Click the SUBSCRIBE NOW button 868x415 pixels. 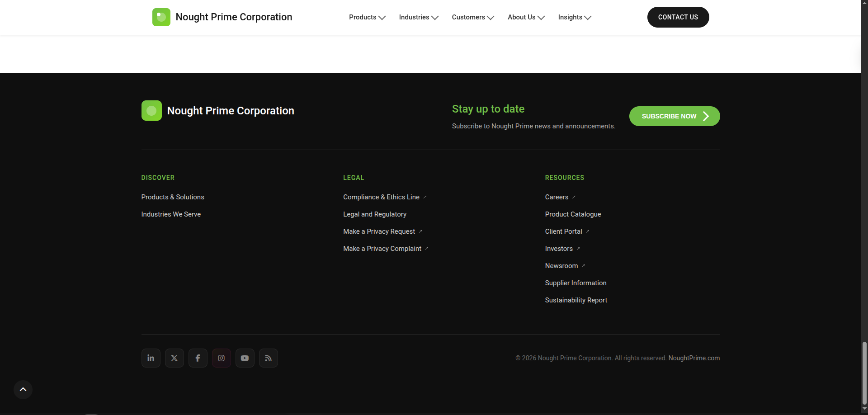(x=674, y=116)
